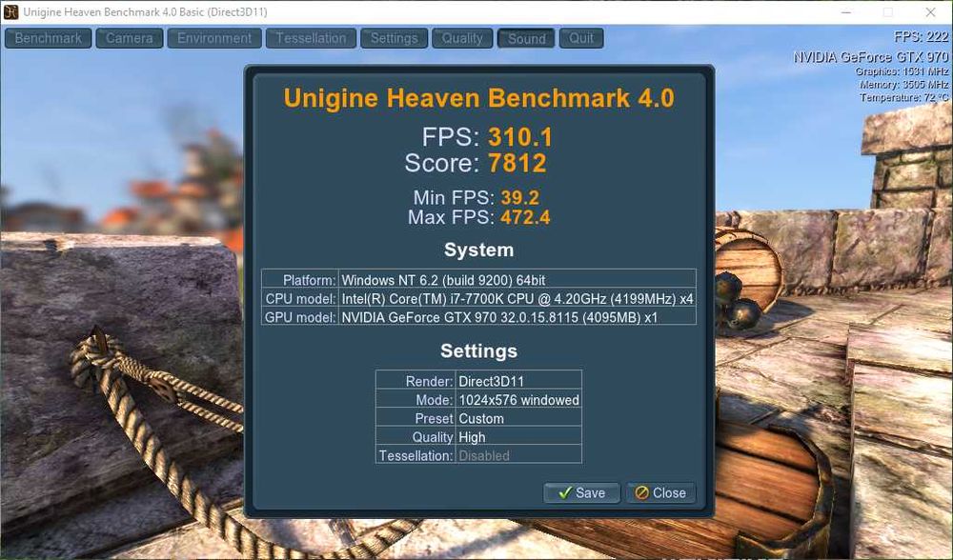953x560 pixels.
Task: Click the Unigine Heaven Benchmark 4.0 heading
Action: (479, 98)
